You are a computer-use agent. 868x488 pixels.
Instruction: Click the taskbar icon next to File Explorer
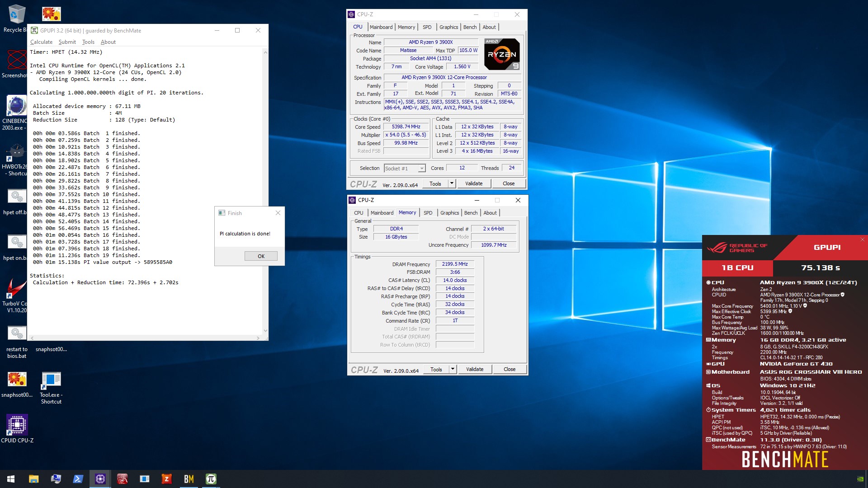click(56, 479)
